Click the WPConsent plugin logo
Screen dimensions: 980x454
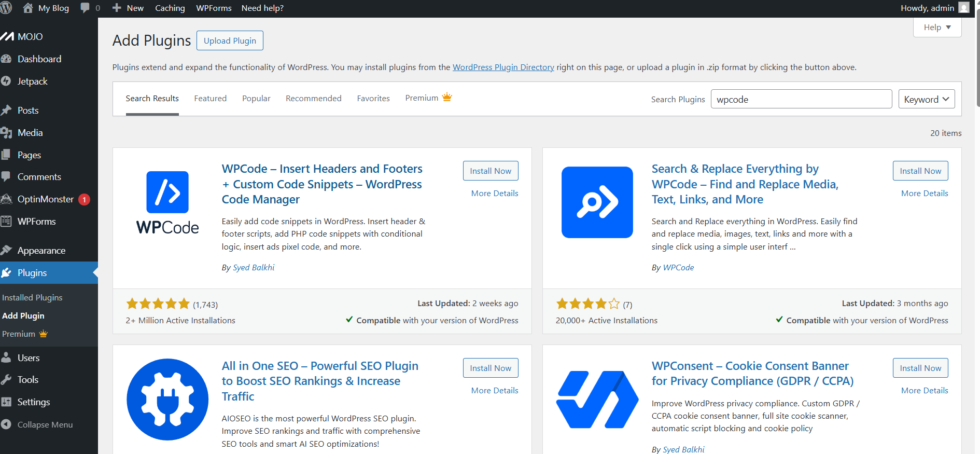tap(597, 400)
